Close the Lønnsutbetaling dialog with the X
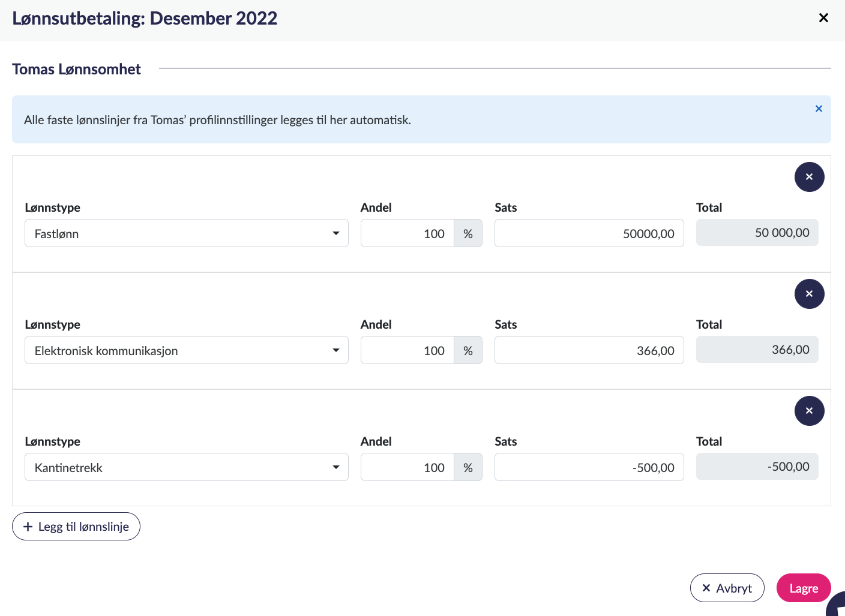Screen dimensions: 845x616 pos(823,18)
